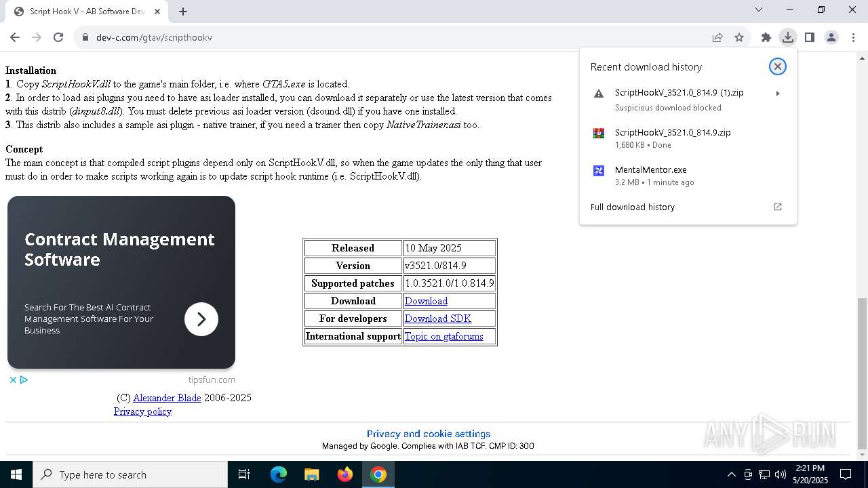The width and height of the screenshot is (868, 488).
Task: Click the Download SDK link
Action: 438,319
